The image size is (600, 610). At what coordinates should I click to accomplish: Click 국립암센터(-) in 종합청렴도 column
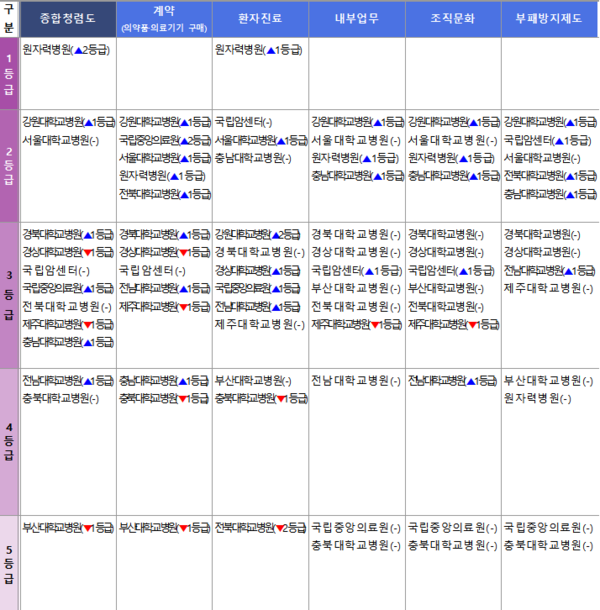tap(56, 270)
